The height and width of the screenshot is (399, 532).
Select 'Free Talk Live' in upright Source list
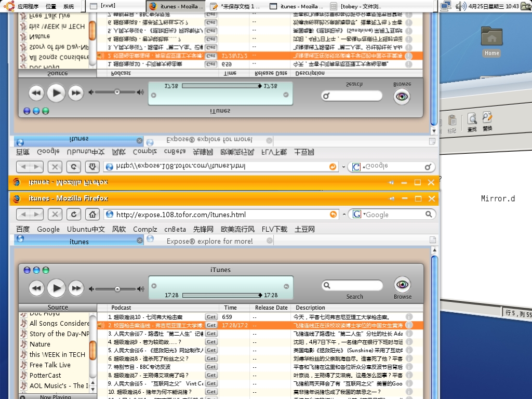(50, 365)
